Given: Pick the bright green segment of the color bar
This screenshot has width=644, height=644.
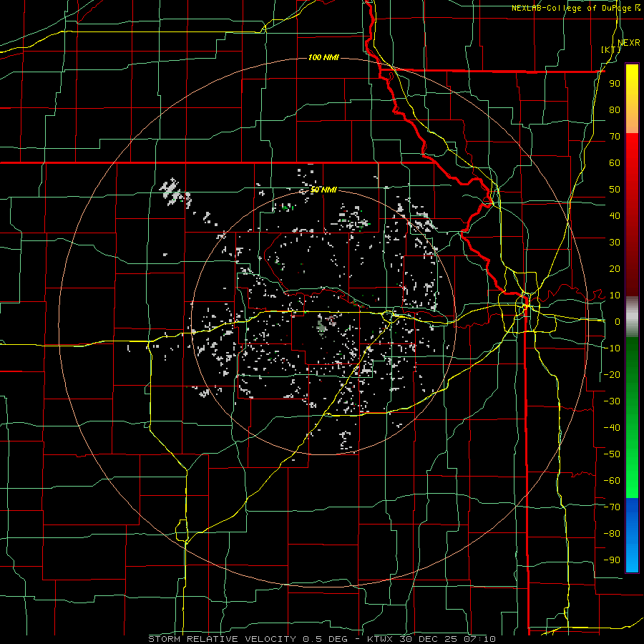Looking at the screenshot, I should [x=632, y=472].
